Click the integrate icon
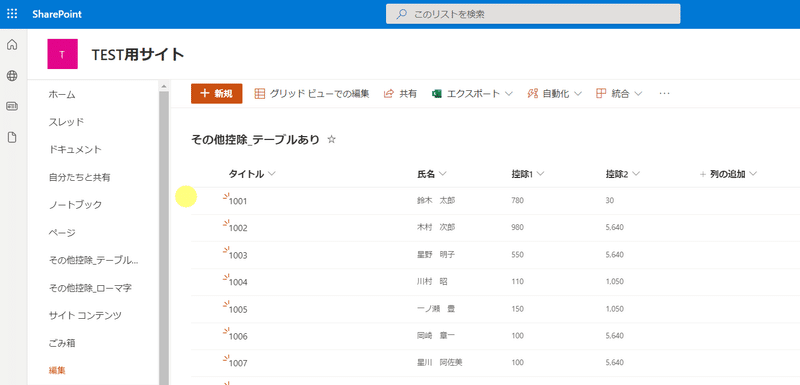The image size is (800, 385). click(x=601, y=93)
